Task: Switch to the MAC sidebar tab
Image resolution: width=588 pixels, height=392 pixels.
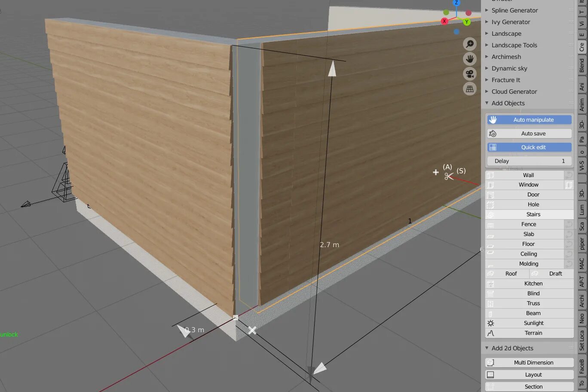Action: pyautogui.click(x=582, y=263)
